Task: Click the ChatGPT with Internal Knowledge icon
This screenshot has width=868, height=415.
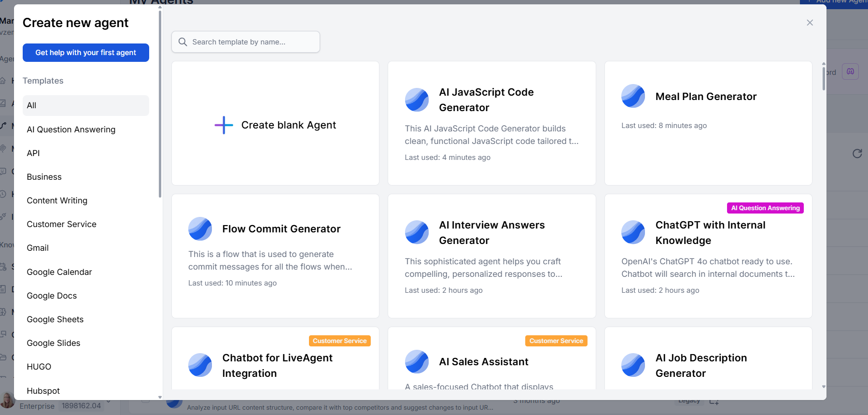Action: pyautogui.click(x=633, y=233)
